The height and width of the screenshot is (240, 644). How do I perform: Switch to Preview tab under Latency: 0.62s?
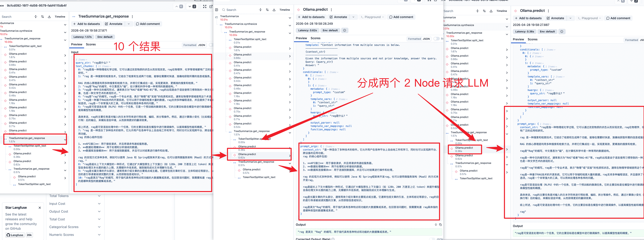[x=301, y=38]
